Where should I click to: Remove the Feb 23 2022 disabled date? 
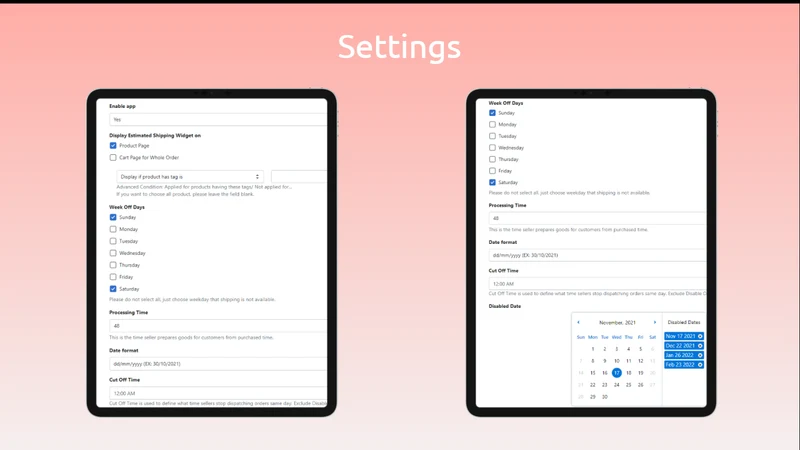[x=700, y=365]
